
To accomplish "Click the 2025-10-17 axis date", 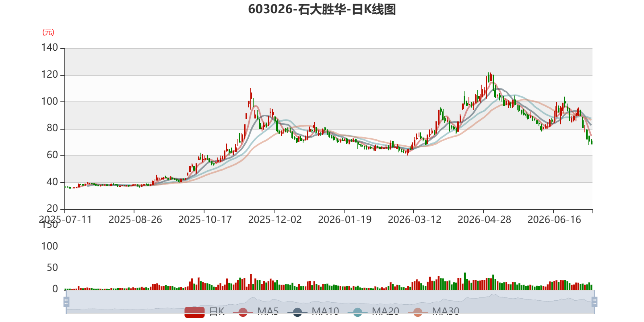I will pos(205,220).
